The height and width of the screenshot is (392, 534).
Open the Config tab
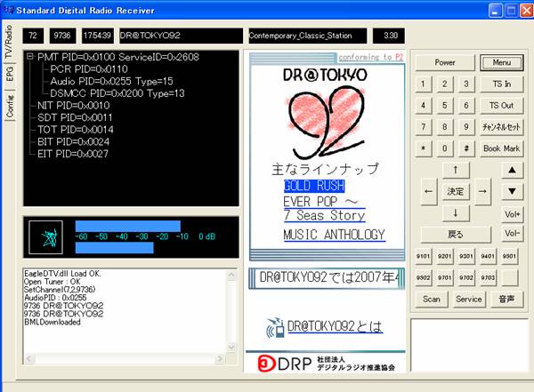click(x=10, y=106)
